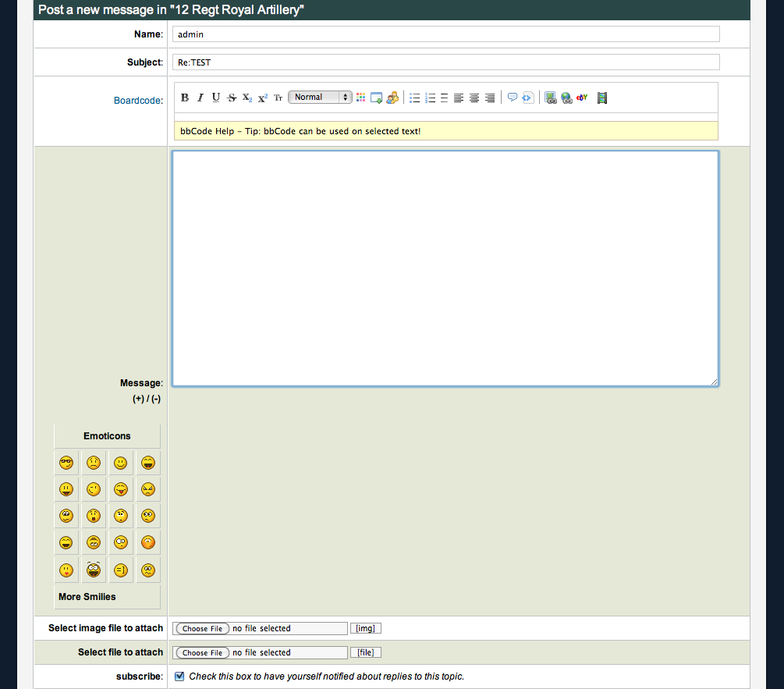The image size is (784, 689).
Task: Open More Smilies
Action: tap(87, 597)
